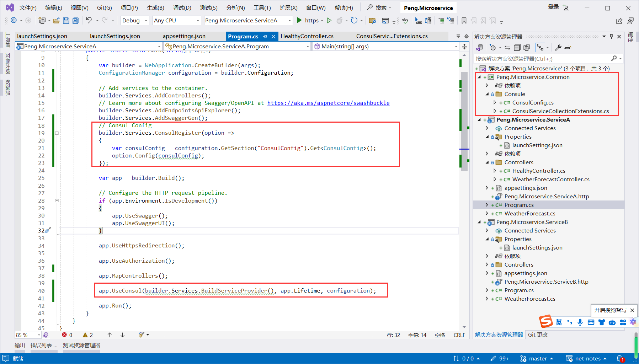Click the Open File folder icon

[x=56, y=21]
